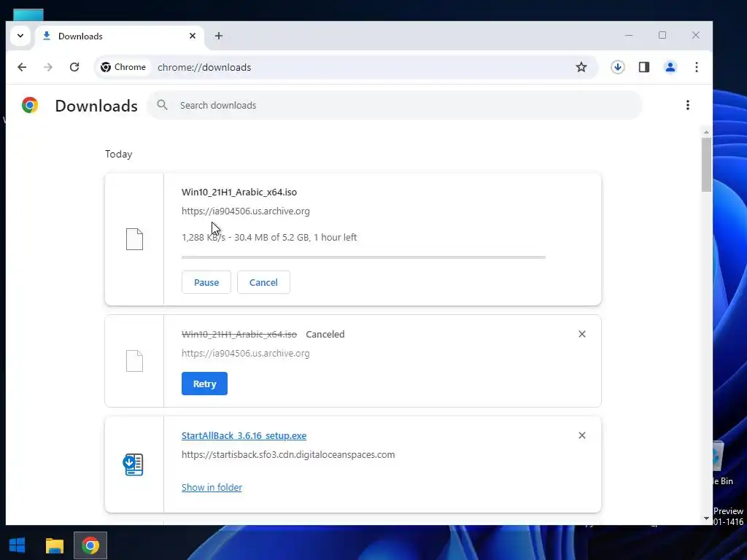
Task: Open File Explorer from the taskbar
Action: (x=54, y=545)
